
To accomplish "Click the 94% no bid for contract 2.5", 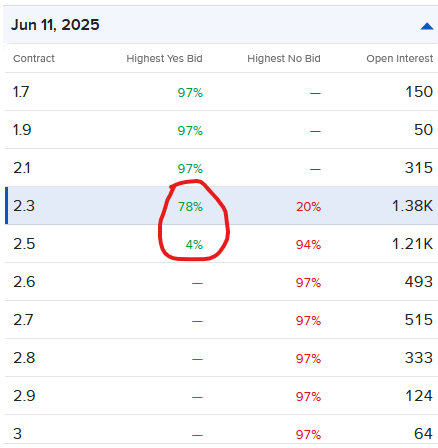I will (308, 244).
